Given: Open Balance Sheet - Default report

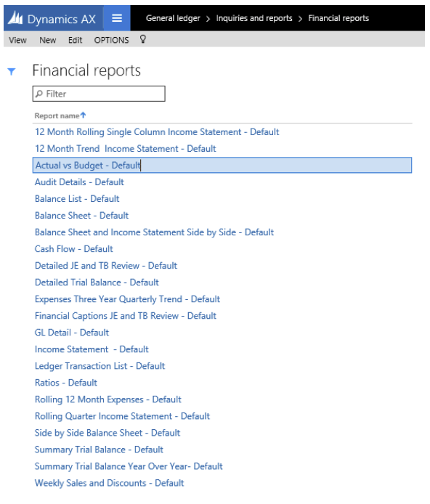Looking at the screenshot, I should [x=81, y=216].
